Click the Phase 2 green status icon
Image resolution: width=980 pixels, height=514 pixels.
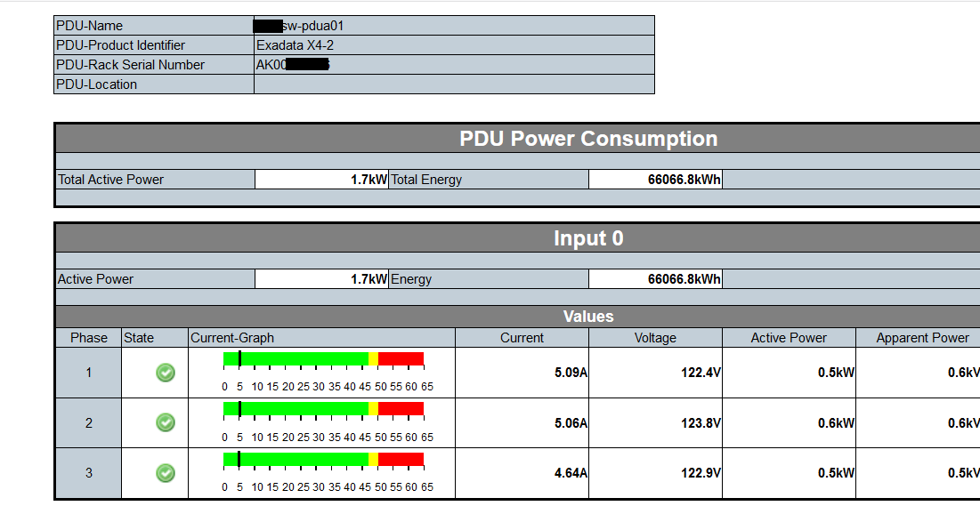[x=165, y=423]
